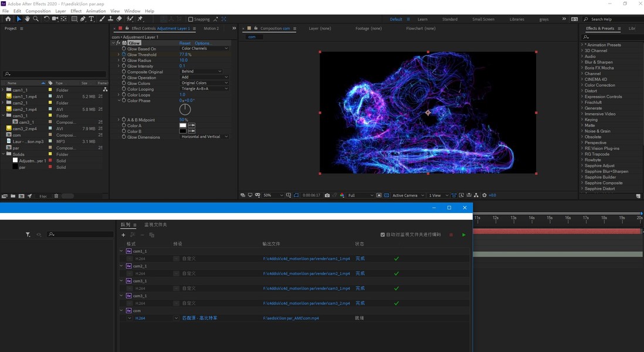Click the Reset Exposure icon in viewer
Viewport: 644px width, 352px height.
tap(484, 195)
